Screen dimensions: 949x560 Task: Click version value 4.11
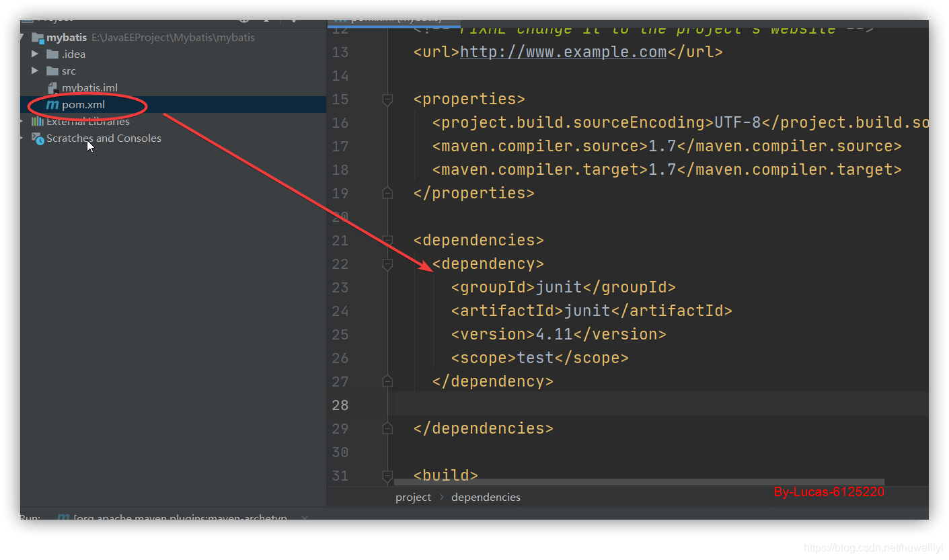pos(554,334)
